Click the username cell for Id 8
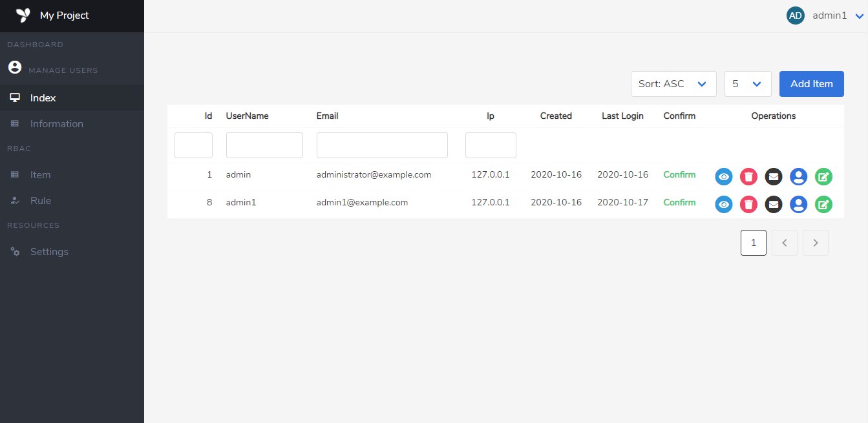868x423 pixels. coord(241,203)
